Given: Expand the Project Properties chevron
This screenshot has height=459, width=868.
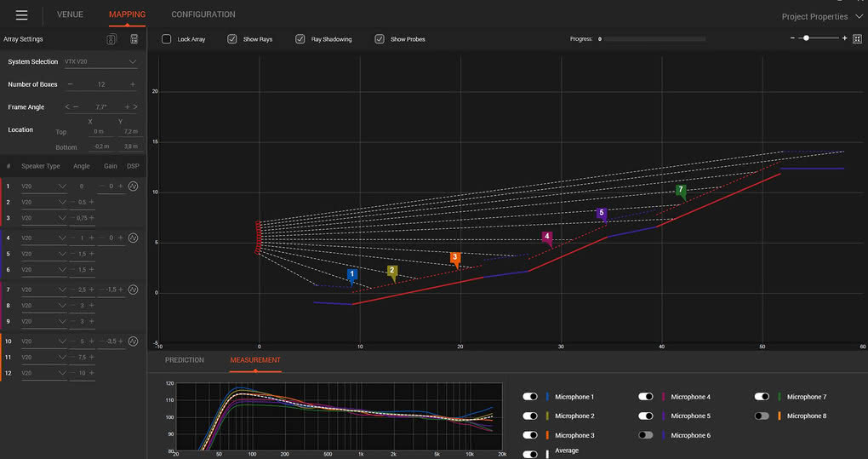Looking at the screenshot, I should click(x=859, y=17).
